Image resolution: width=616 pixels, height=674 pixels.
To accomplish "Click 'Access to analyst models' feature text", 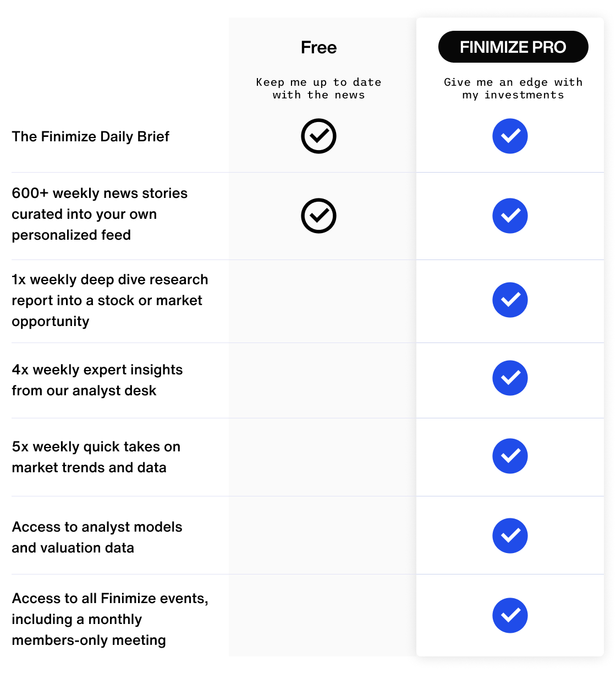I will 97,537.
